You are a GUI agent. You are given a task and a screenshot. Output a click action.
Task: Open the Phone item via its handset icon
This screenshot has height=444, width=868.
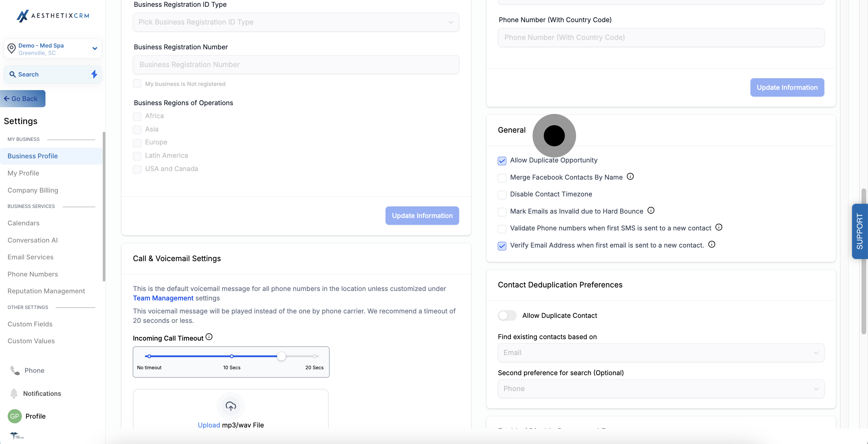coord(15,370)
